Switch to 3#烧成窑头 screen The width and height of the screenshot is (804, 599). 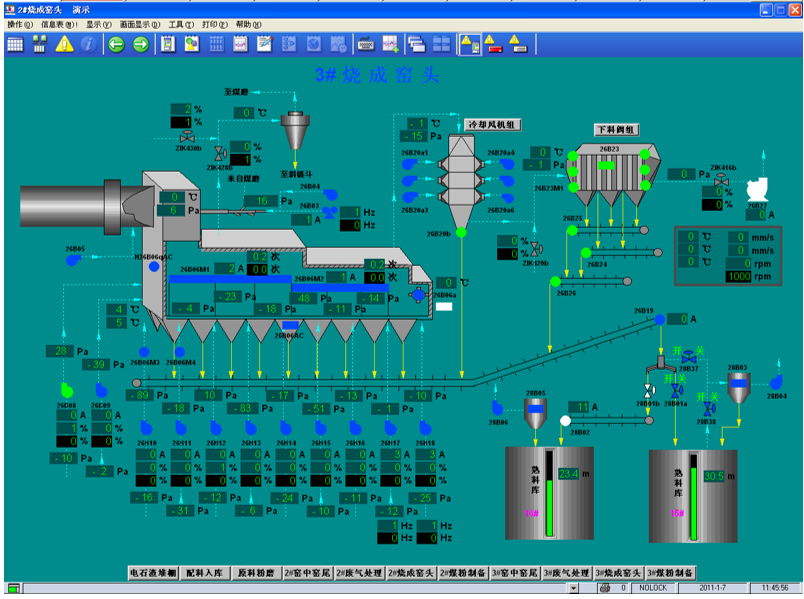[618, 573]
